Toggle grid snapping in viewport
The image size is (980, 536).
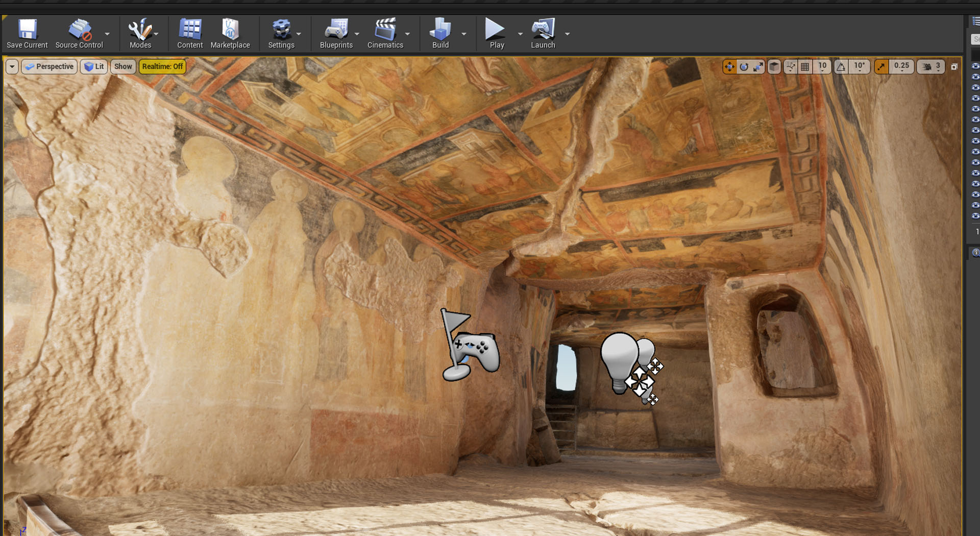(x=805, y=67)
